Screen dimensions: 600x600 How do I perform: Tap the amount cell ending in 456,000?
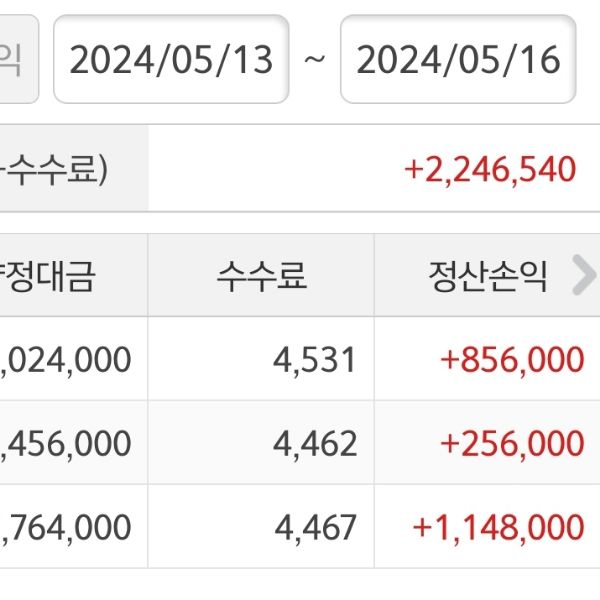click(x=67, y=443)
